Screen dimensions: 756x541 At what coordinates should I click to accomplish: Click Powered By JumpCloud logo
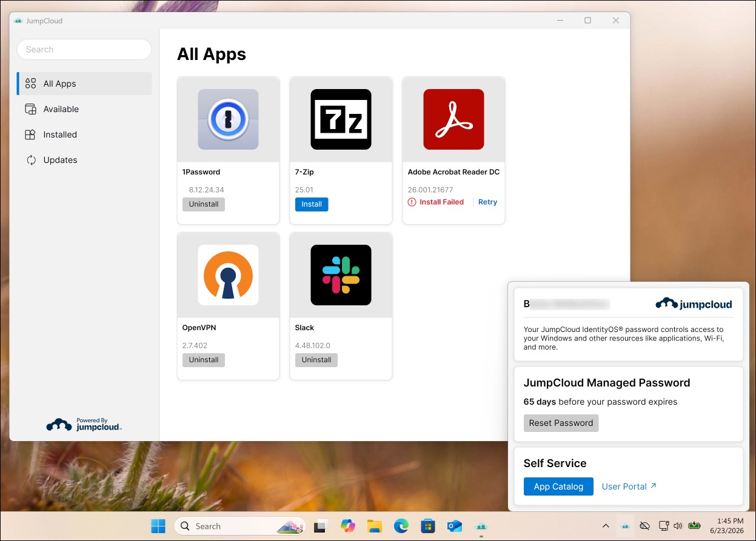point(84,425)
